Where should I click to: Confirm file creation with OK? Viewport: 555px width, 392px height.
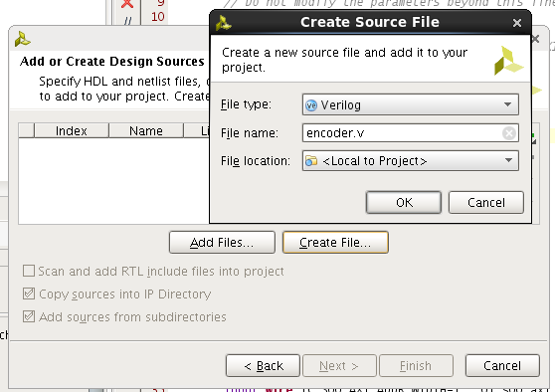tap(404, 203)
